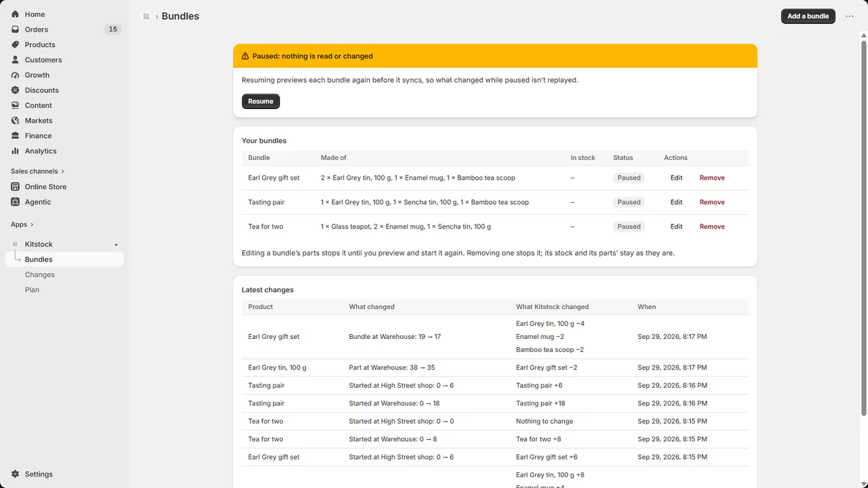Viewport: 868px width, 488px height.
Task: Click the 'What Kitstock changed' column header
Action: coord(552,306)
